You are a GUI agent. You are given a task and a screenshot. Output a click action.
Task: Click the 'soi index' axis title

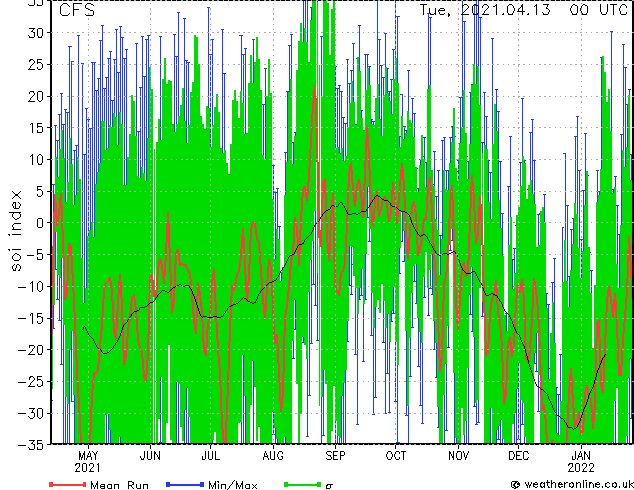click(x=16, y=230)
